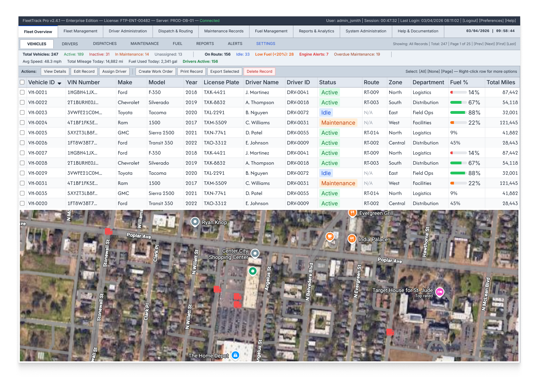Screen dimensions: 539x392
Task: Check the checkbox for vehicle VH-0023
Action: point(22,112)
